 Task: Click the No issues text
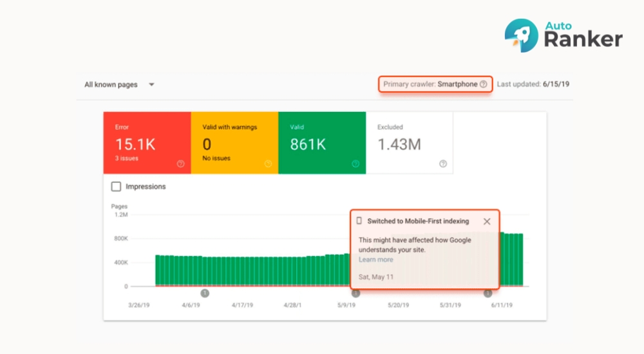(x=216, y=158)
